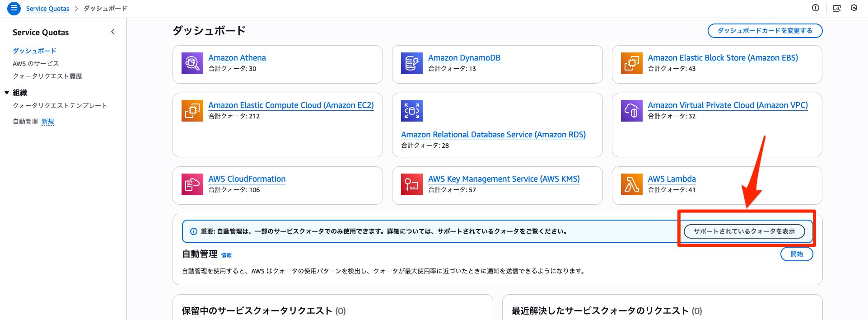The height and width of the screenshot is (320, 868).
Task: Click the 合計クォータ: 106 text
Action: (x=234, y=190)
